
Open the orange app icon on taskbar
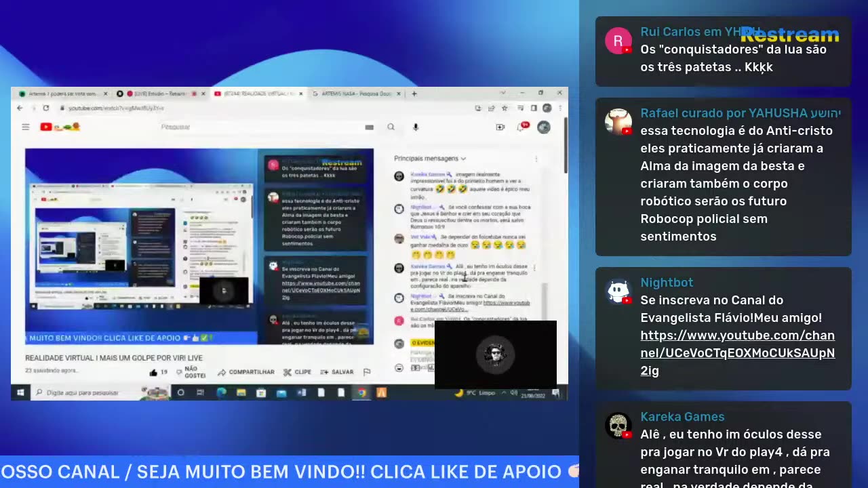click(x=381, y=392)
